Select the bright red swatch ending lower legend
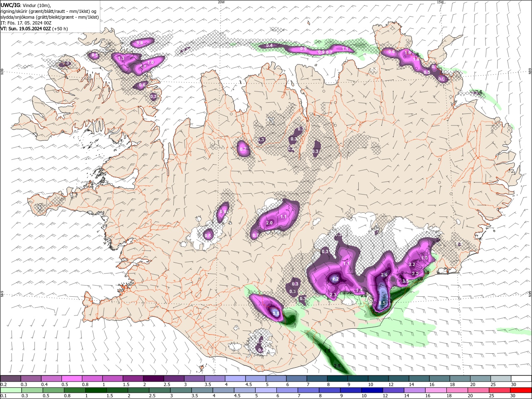Screen dimensions: 532x399 click(x=521, y=390)
